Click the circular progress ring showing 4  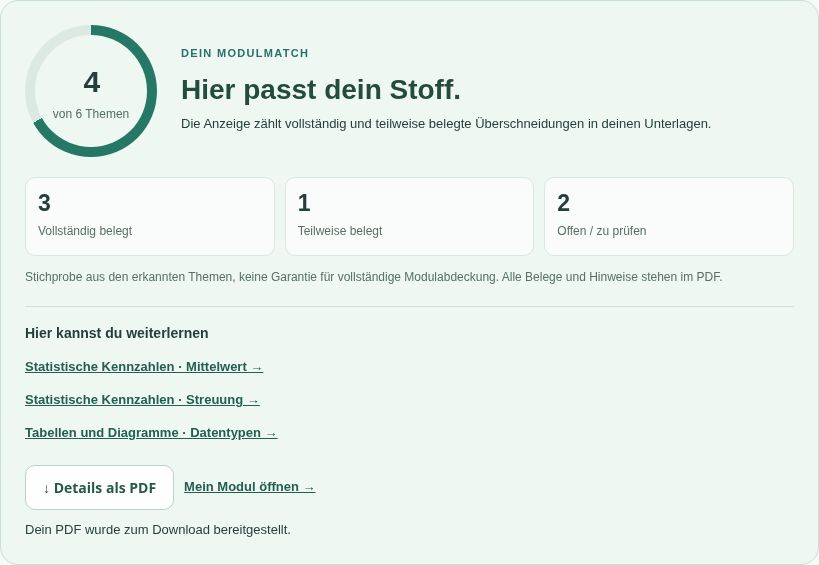[91, 91]
